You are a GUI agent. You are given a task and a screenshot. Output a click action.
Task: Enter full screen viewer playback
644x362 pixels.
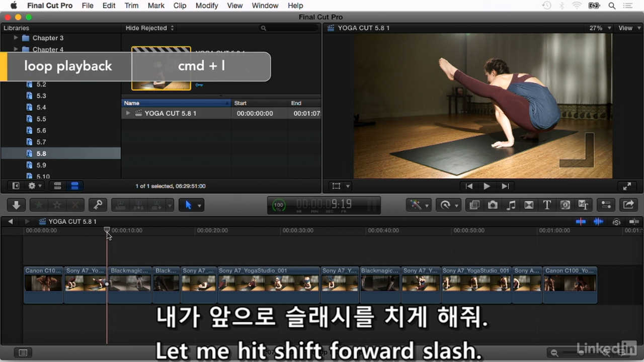(x=627, y=186)
